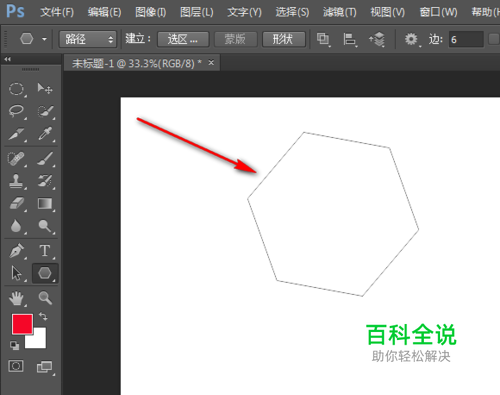500x395 pixels.
Task: Select the Elliptical Marquee tool
Action: click(x=16, y=89)
